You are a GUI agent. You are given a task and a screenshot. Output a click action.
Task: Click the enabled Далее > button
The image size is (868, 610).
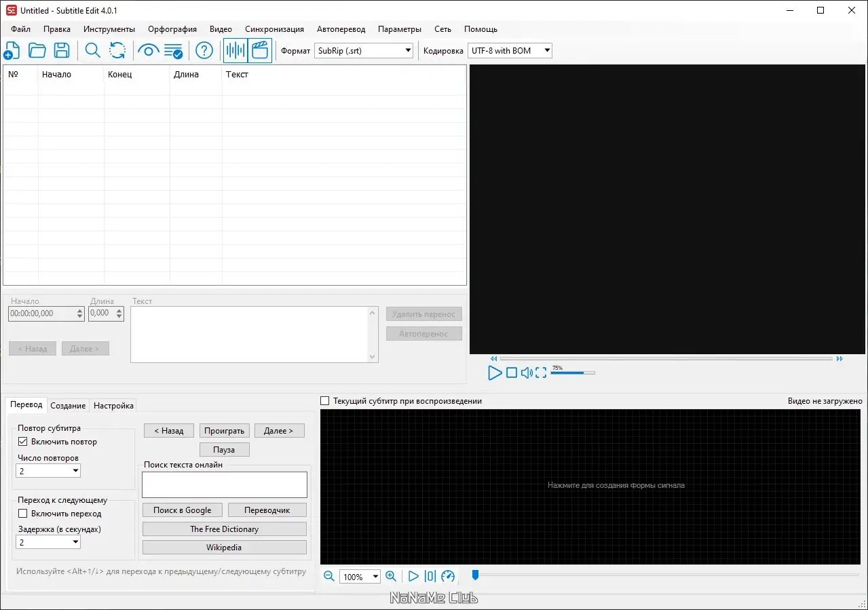(279, 431)
